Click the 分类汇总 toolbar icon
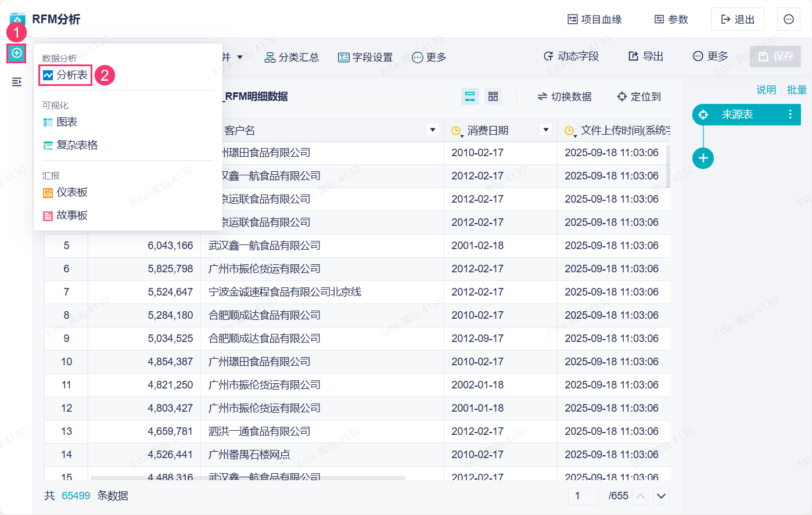Screen dimensions: 812x515 (x=270, y=57)
